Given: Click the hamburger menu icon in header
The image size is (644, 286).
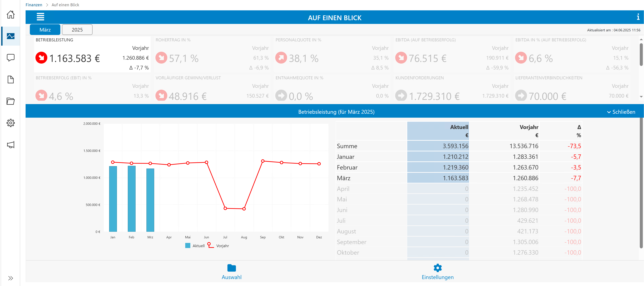Looking at the screenshot, I should pyautogui.click(x=40, y=17).
